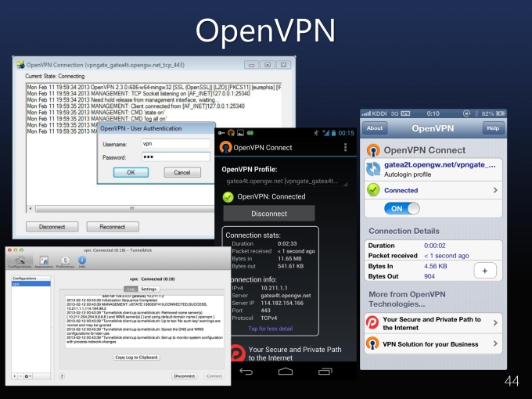Open the Tunnelblick Preferences toolbar icon
The height and width of the screenshot is (399, 532).
[65, 262]
